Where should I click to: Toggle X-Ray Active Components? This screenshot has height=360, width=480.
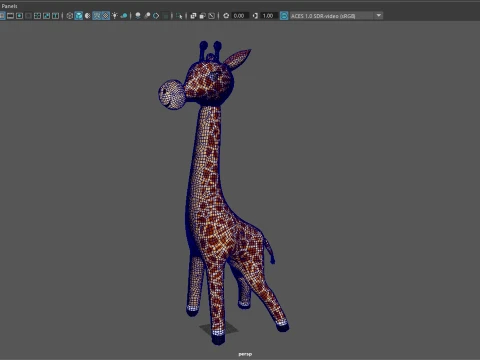coord(202,16)
